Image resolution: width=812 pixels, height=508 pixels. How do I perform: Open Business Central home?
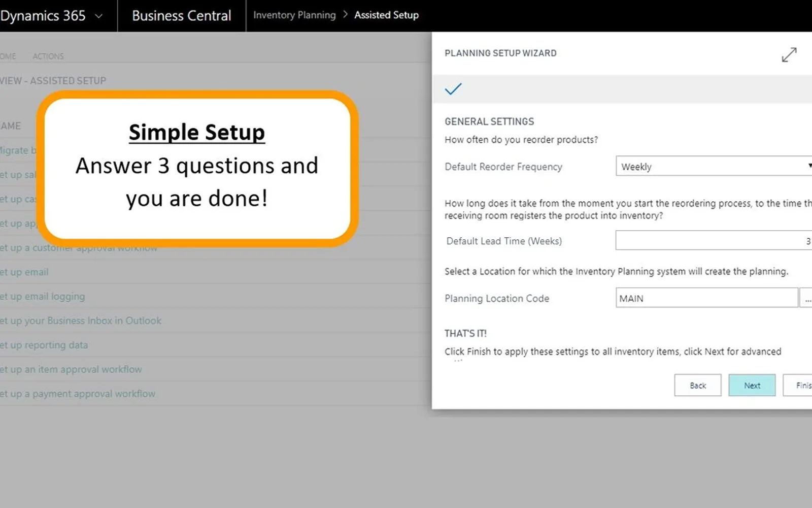(182, 16)
